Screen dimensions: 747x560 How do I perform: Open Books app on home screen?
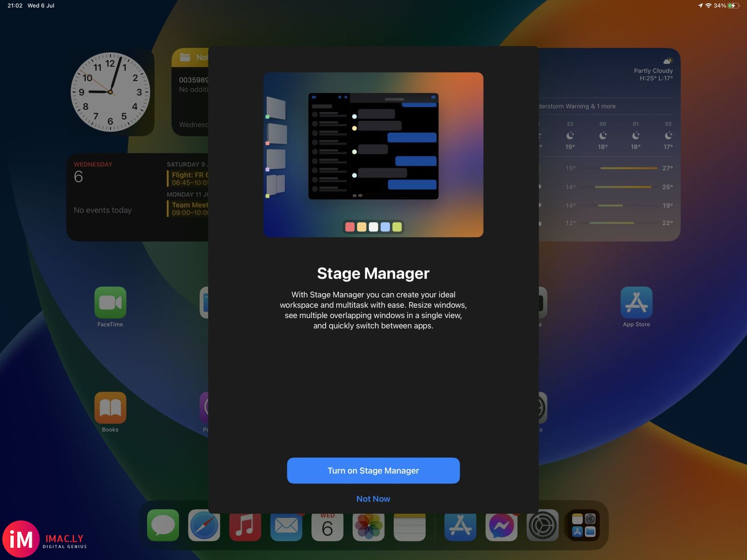(x=110, y=408)
